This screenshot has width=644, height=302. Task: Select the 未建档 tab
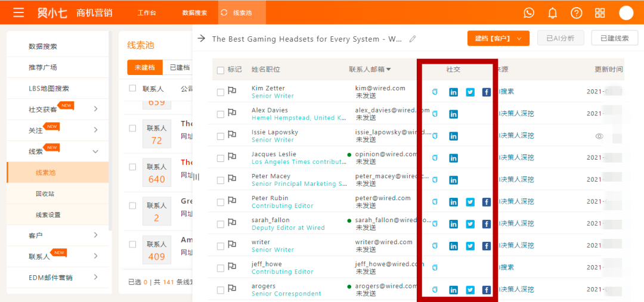(x=145, y=68)
